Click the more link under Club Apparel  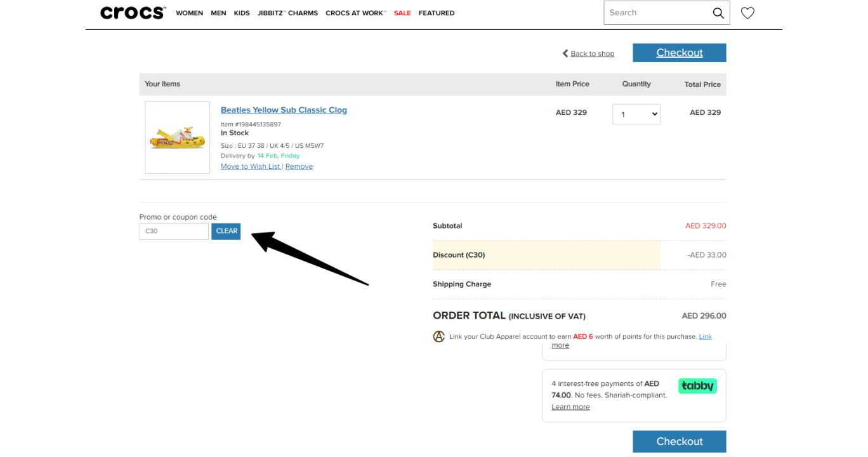(x=560, y=345)
